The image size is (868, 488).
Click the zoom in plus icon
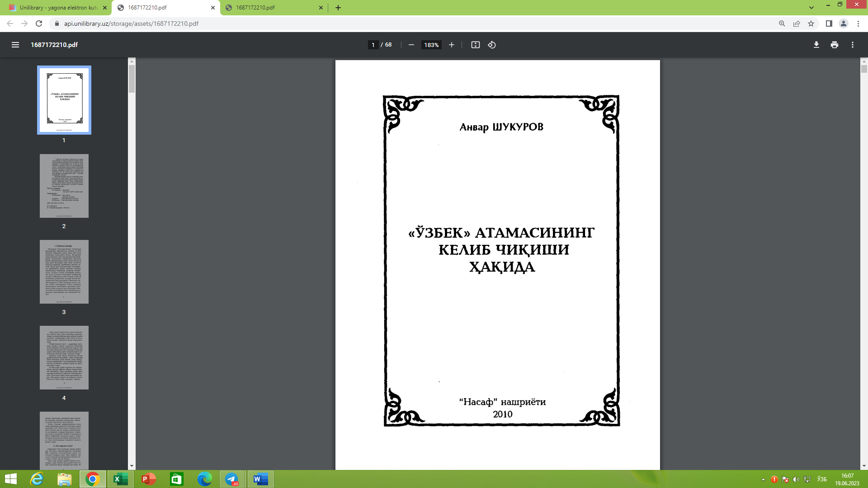(x=451, y=45)
